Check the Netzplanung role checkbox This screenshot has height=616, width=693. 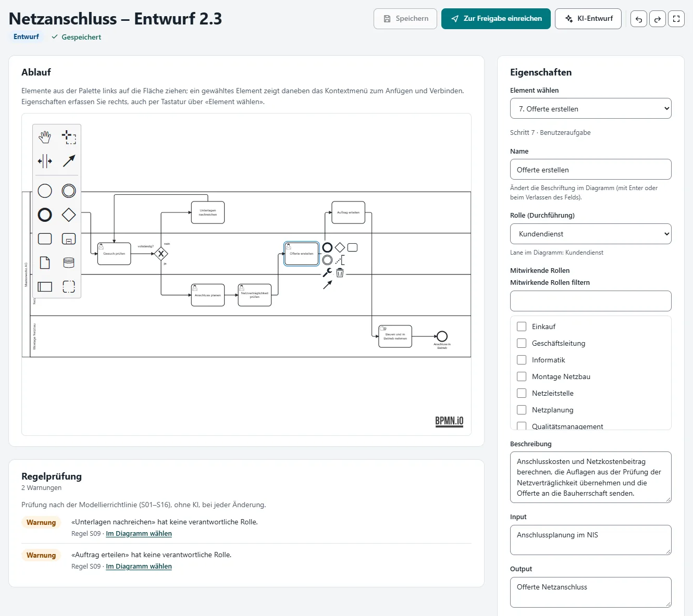click(522, 410)
